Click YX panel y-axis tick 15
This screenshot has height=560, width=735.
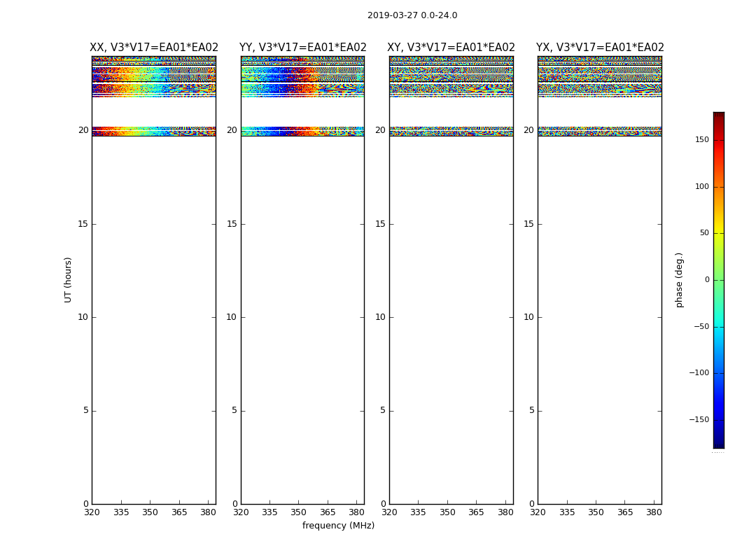pos(528,224)
